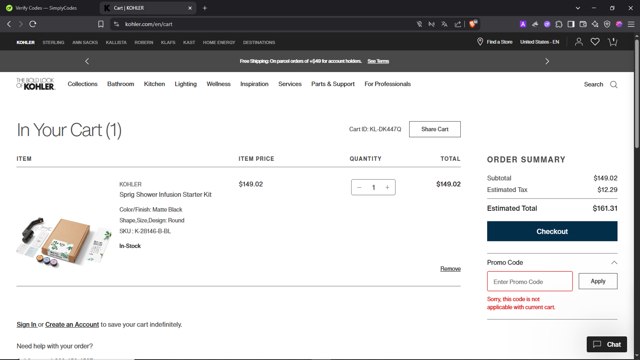Viewport: 640px width, 360px height.
Task: Open a new browser tab
Action: click(x=205, y=8)
